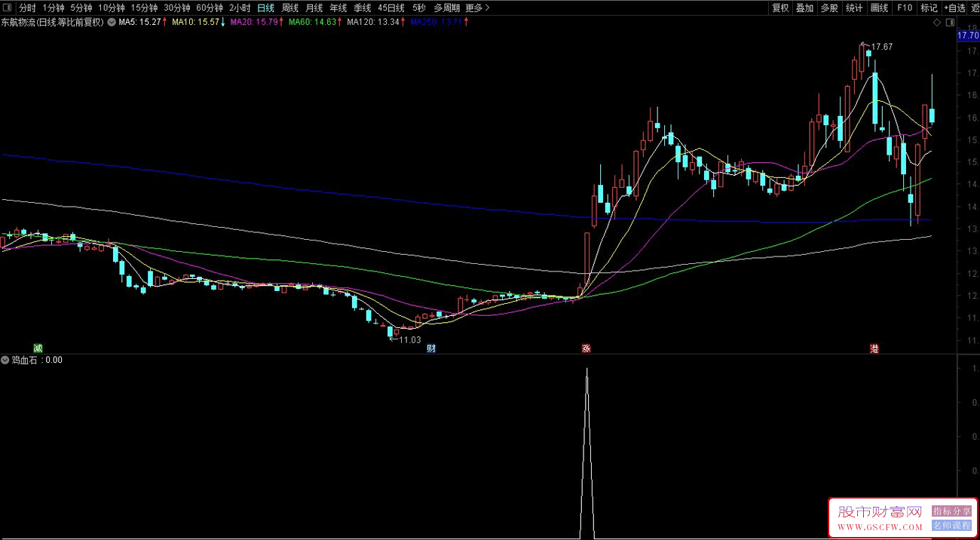Select the 10分钟 period
980x540 pixels.
click(x=112, y=8)
